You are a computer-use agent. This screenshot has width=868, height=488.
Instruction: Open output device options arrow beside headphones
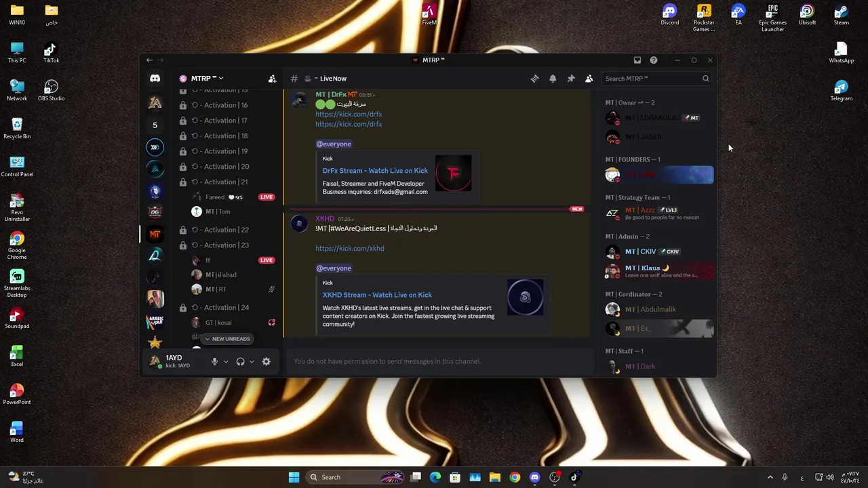coord(252,362)
